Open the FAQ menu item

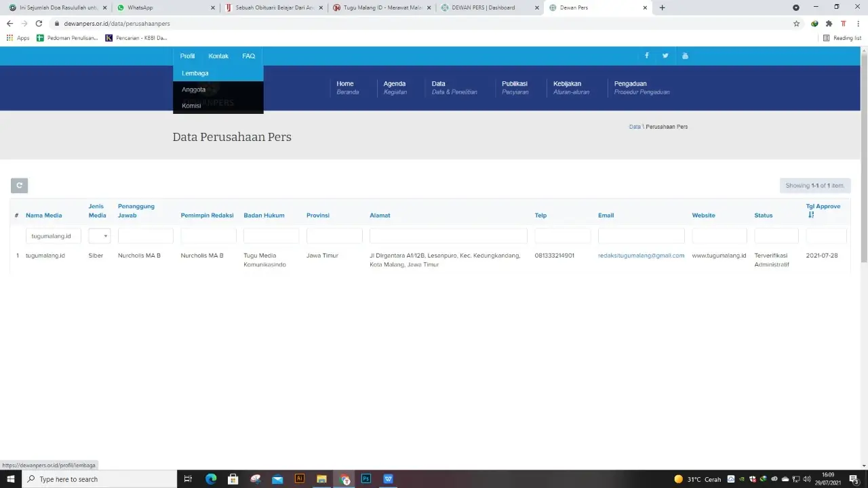[x=248, y=56]
